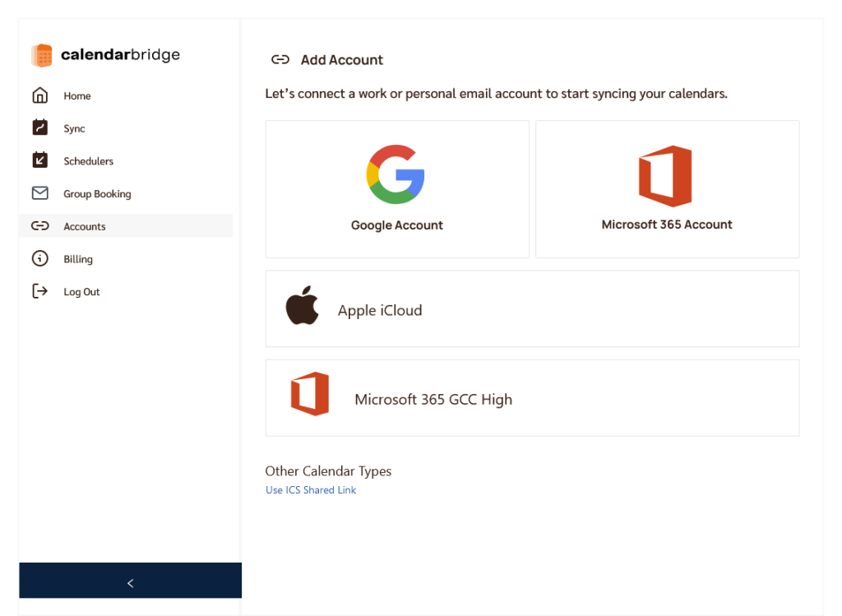Connect a Google Account

[397, 189]
